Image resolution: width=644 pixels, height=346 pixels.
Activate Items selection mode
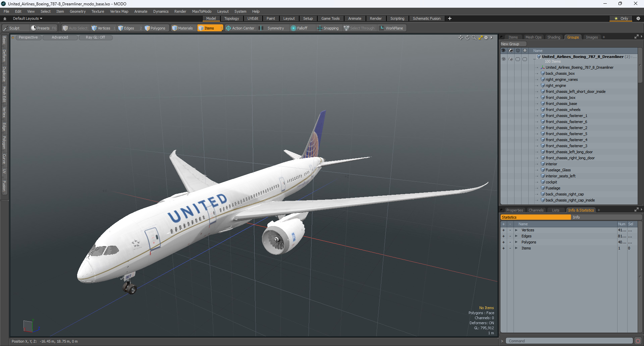coord(210,28)
